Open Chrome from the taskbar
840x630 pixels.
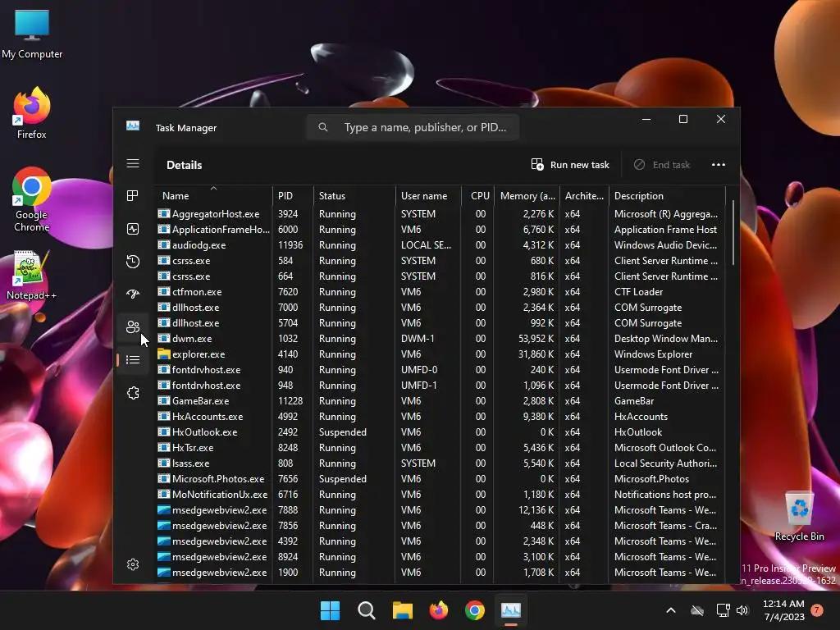(475, 610)
